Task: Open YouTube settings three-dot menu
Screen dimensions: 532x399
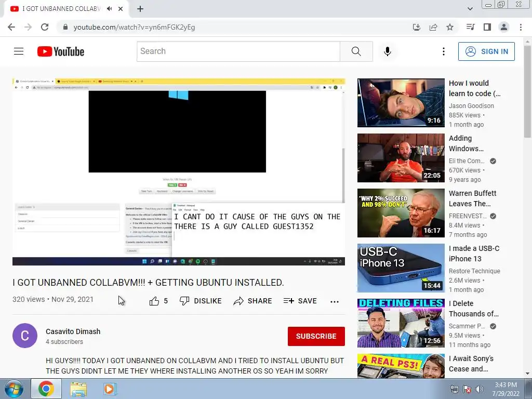Action: tap(444, 51)
